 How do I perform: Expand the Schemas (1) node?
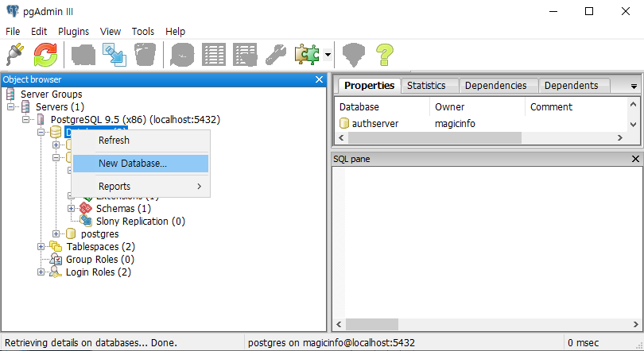click(71, 208)
